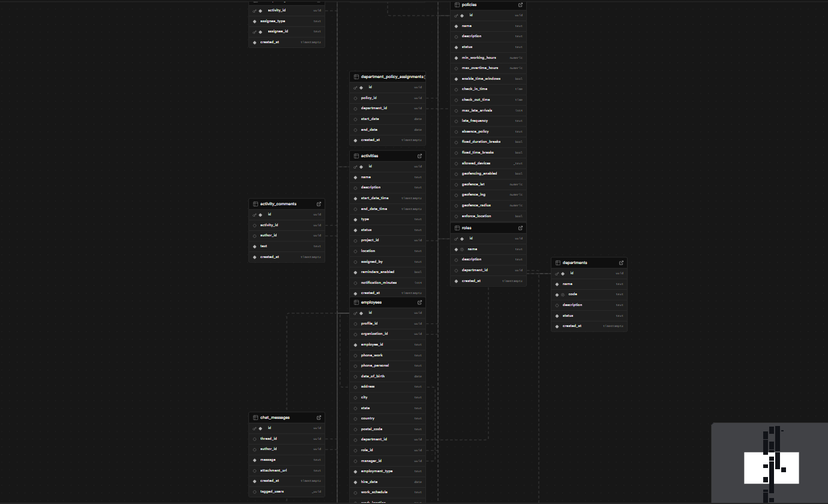Click the enable_time_windows column in policies
This screenshot has height=504, width=828.
488,79
